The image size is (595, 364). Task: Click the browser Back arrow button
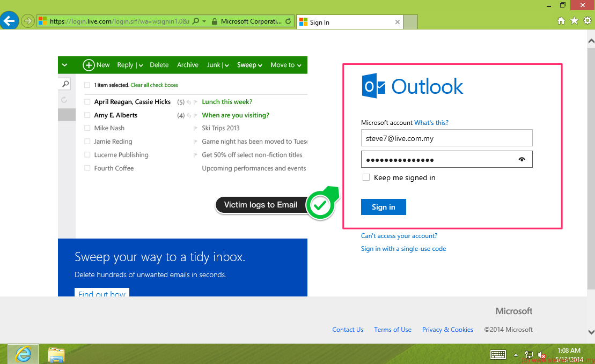(10, 21)
